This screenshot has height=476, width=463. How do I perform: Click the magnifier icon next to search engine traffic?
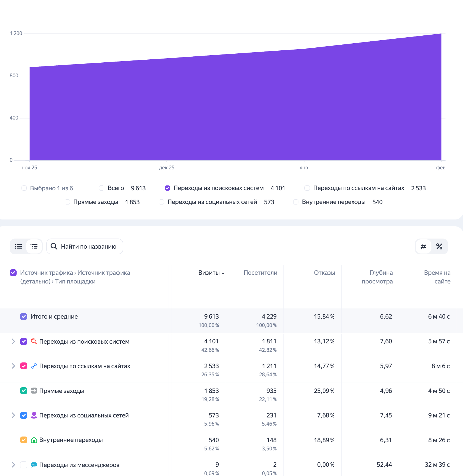tap(33, 341)
